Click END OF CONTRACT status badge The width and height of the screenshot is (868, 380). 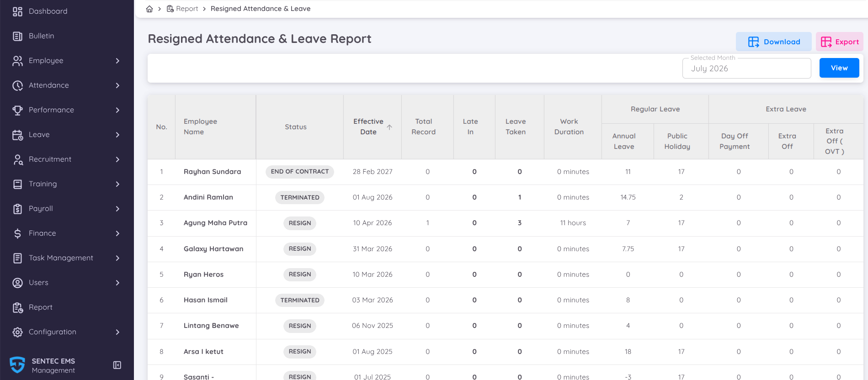coord(300,172)
